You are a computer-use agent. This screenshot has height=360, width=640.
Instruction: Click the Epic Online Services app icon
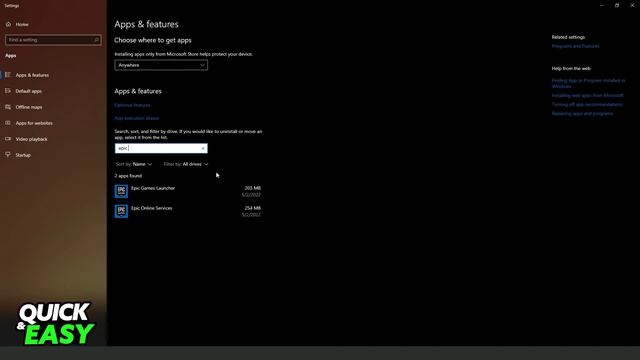[x=121, y=211]
